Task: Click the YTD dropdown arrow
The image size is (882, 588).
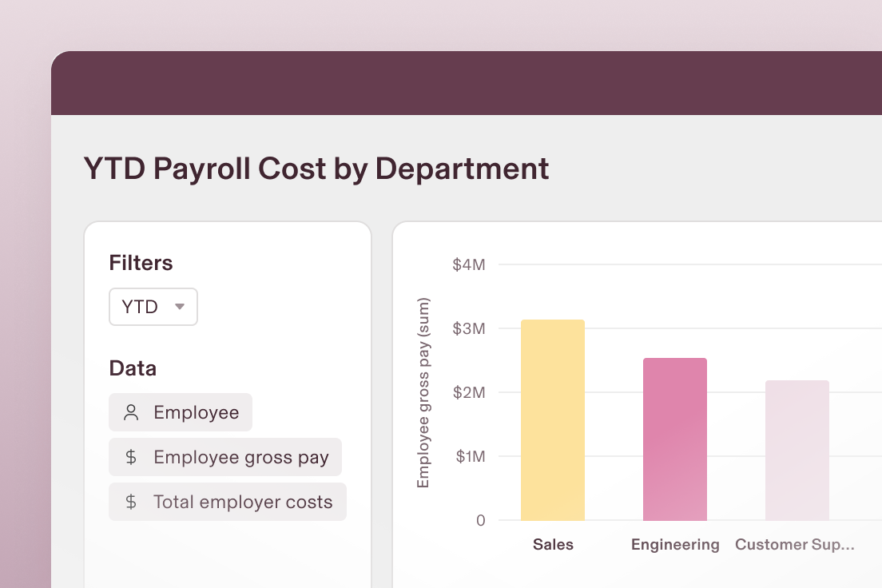Action: click(x=180, y=307)
